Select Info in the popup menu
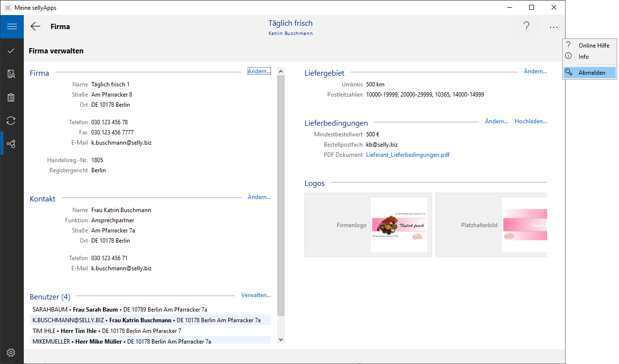Screen dimensions: 619x364 584,57
